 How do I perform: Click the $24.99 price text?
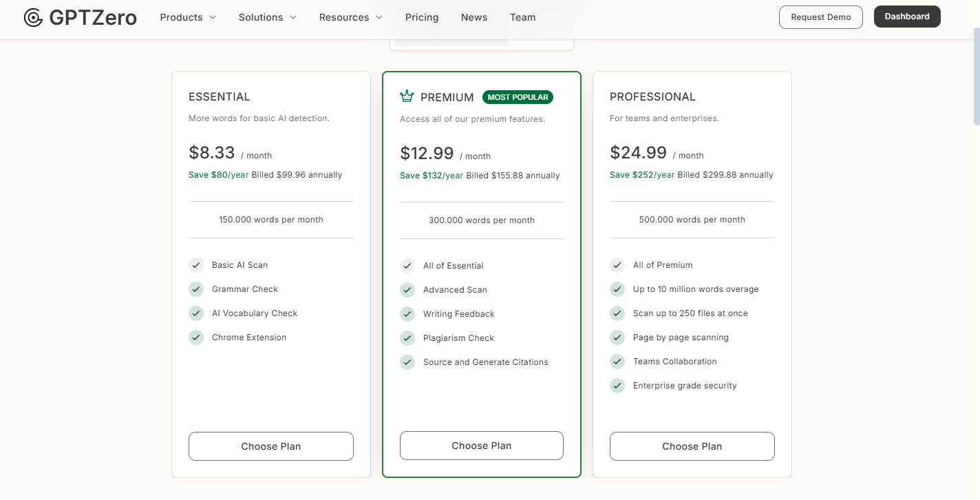click(x=639, y=152)
